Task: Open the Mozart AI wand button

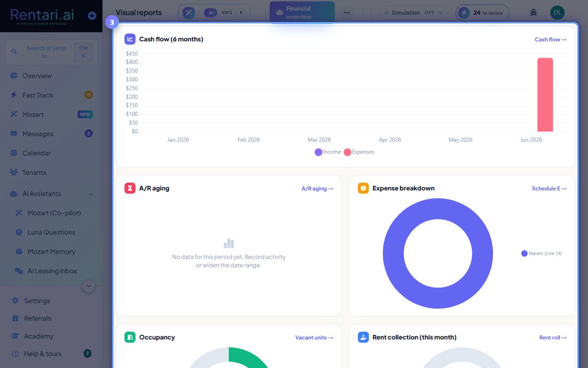Action: coord(189,12)
